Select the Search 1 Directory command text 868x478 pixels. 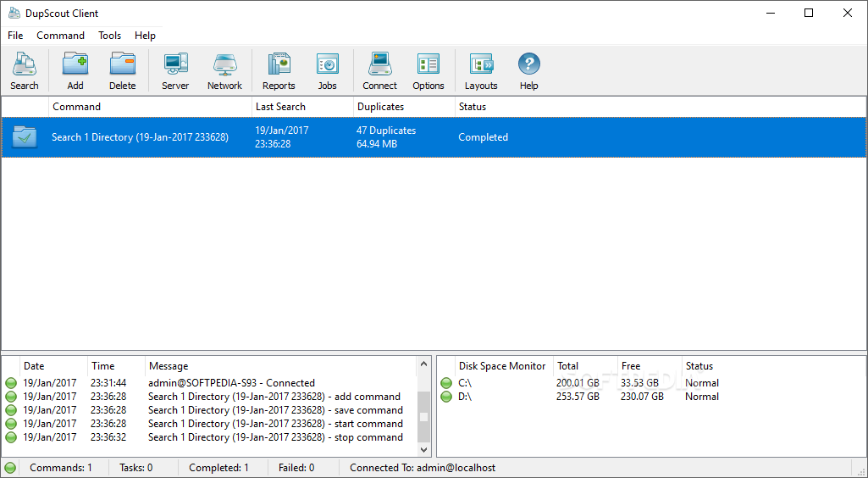(140, 137)
